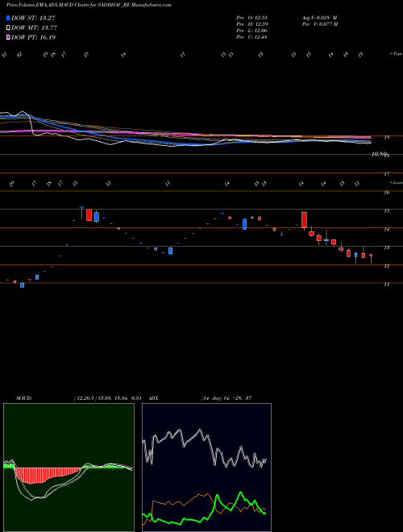The image size is (403, 532).
Task: Click the MACD (12,26,9) parameter values
Action: (x=107, y=398)
